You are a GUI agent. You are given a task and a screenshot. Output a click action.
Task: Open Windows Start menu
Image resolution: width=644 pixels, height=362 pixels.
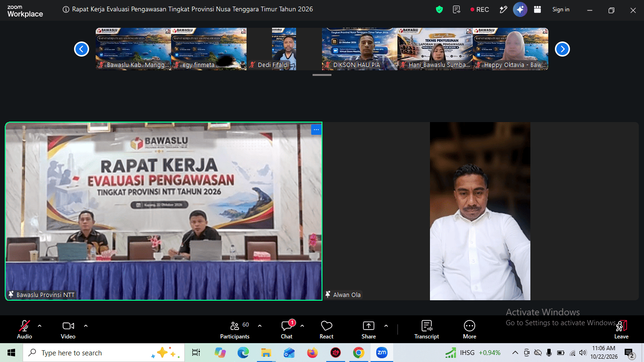click(11, 353)
